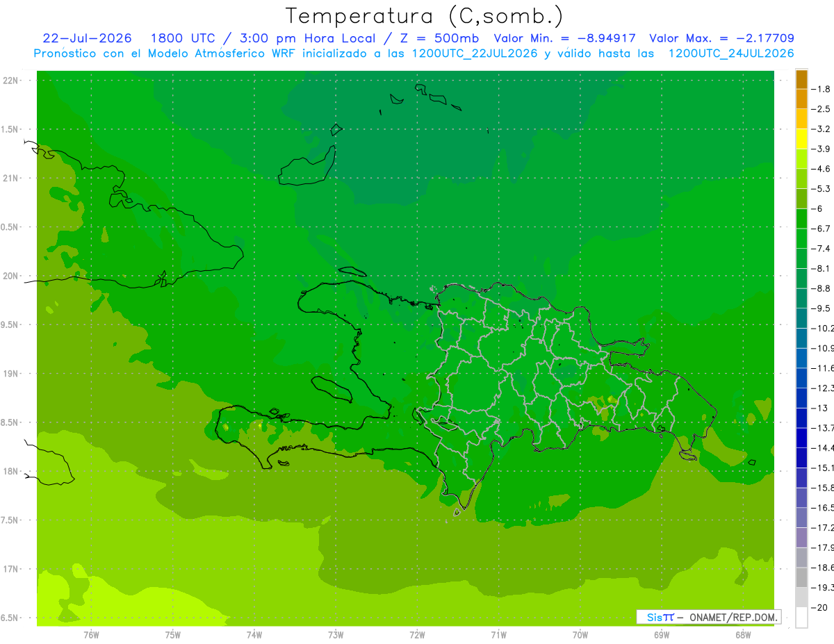
Task: Click the "-5.3" legend value
Action: [821, 189]
